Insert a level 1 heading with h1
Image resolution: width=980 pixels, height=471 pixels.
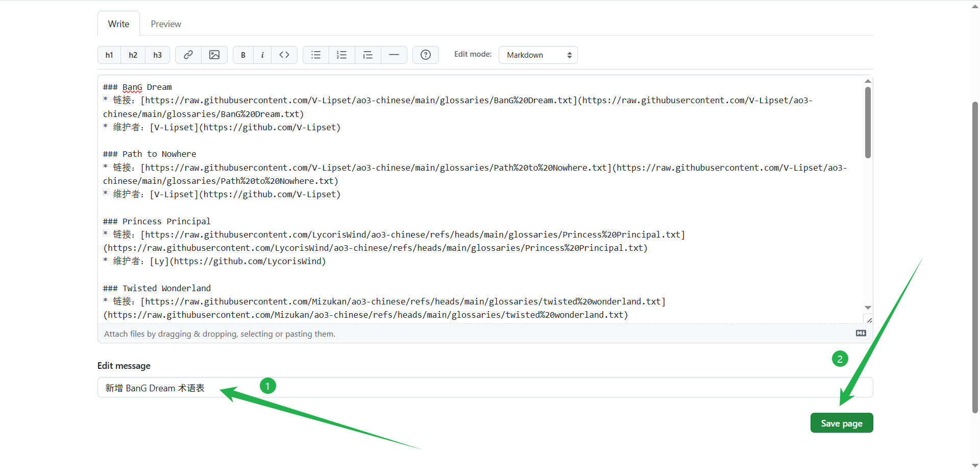(109, 55)
